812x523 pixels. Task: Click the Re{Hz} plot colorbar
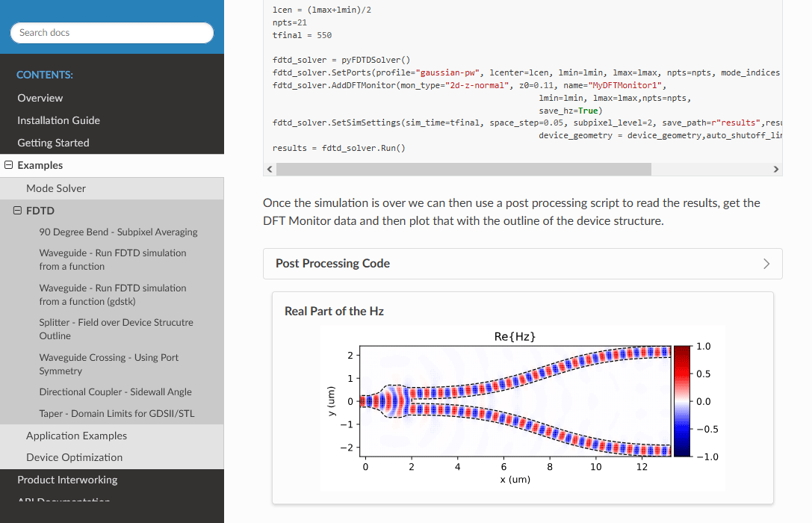click(x=682, y=401)
